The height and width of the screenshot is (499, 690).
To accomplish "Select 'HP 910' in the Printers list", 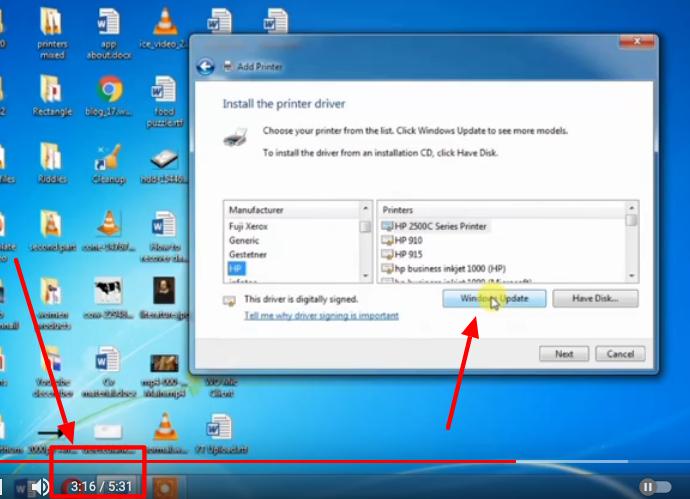I will (402, 240).
